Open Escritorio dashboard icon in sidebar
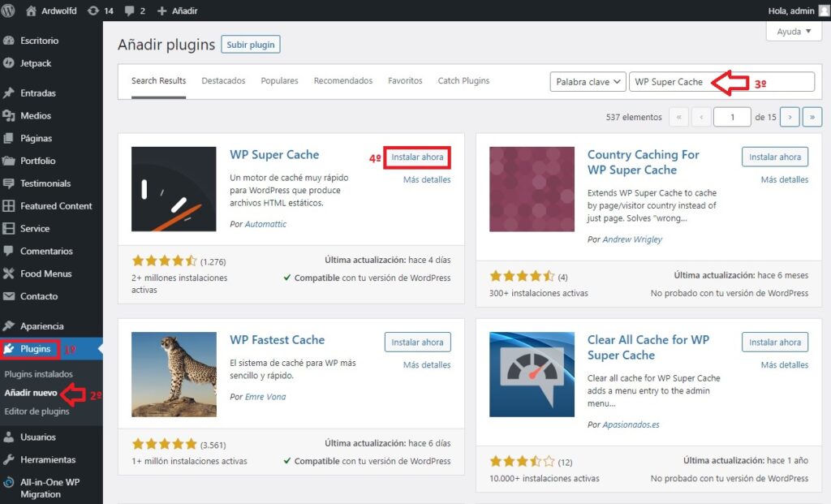 click(x=8, y=41)
